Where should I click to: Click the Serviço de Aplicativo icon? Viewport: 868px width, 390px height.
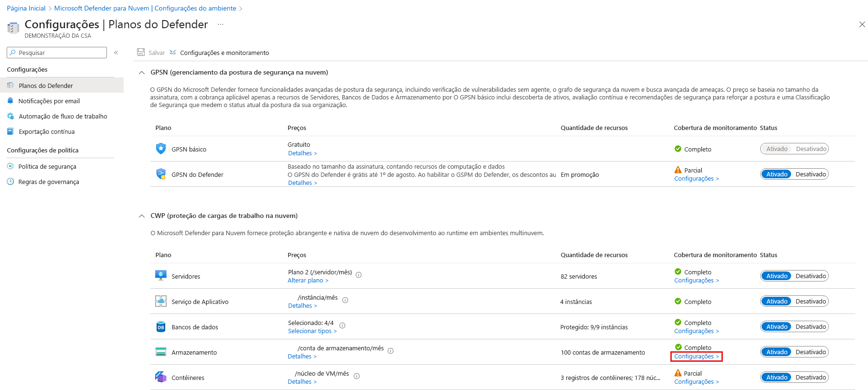(161, 301)
